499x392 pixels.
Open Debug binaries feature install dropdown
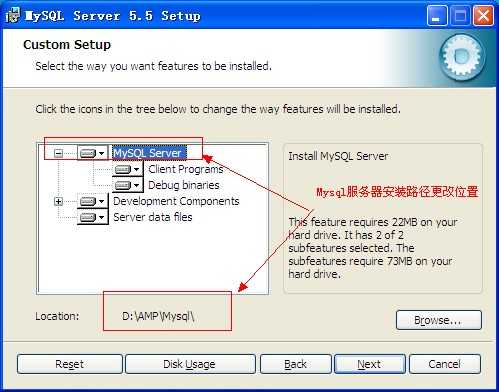[127, 185]
